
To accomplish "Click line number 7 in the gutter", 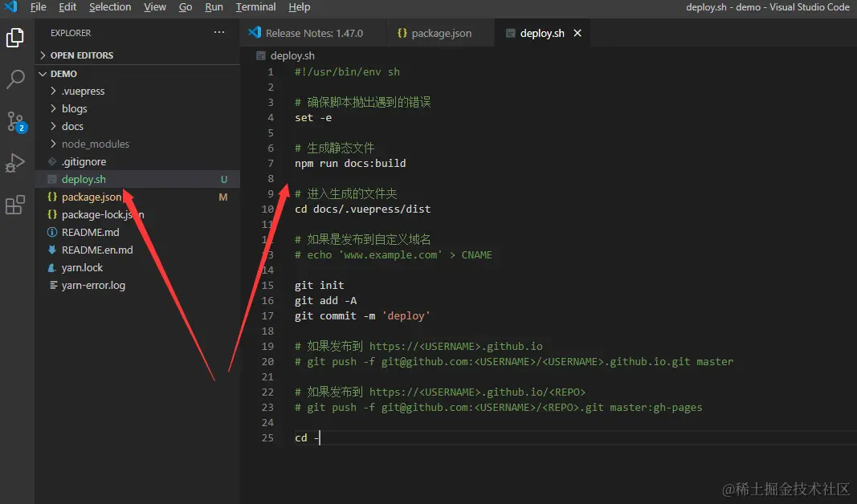I will click(271, 163).
